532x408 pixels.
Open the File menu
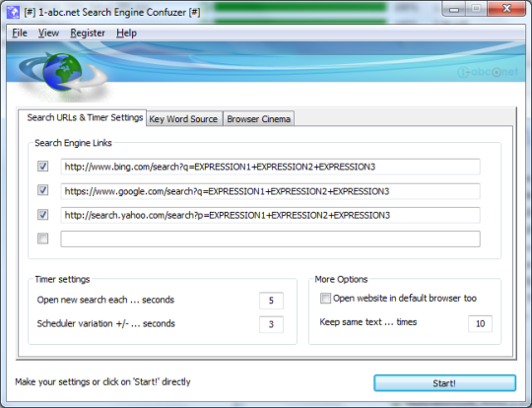20,33
